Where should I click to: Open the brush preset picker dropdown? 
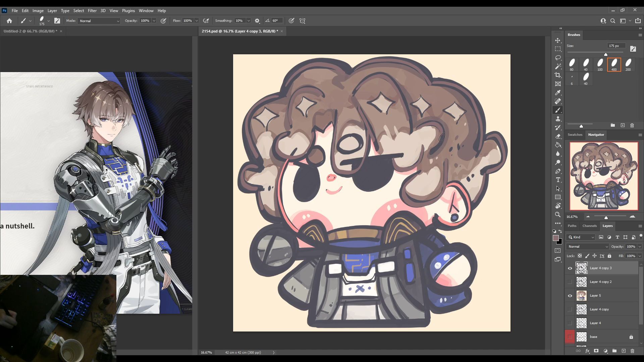49,21
